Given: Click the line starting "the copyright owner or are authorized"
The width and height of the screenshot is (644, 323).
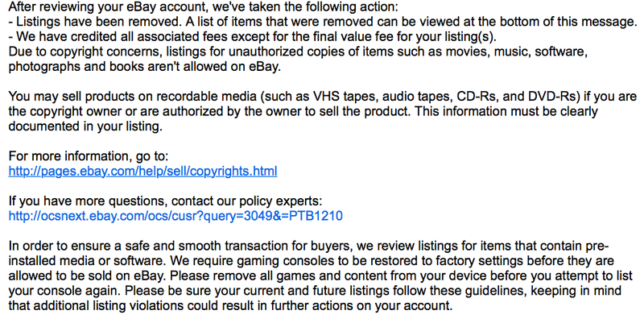Looking at the screenshot, I should coord(303,111).
